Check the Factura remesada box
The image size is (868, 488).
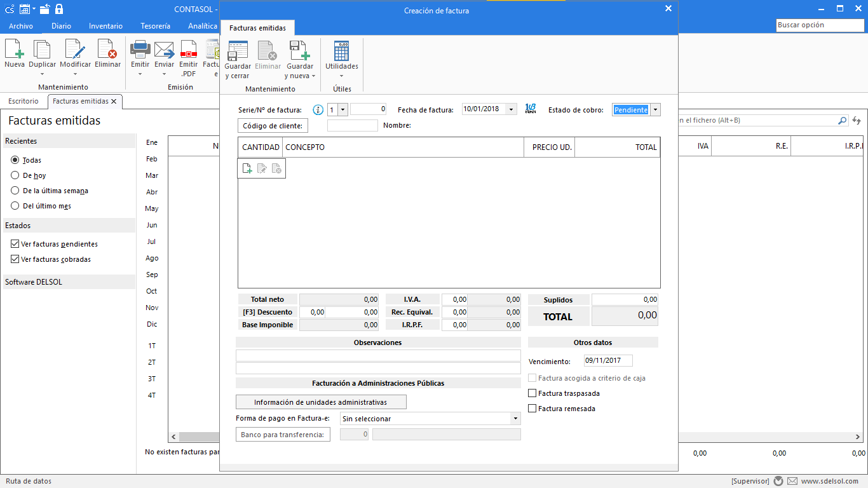click(x=532, y=409)
